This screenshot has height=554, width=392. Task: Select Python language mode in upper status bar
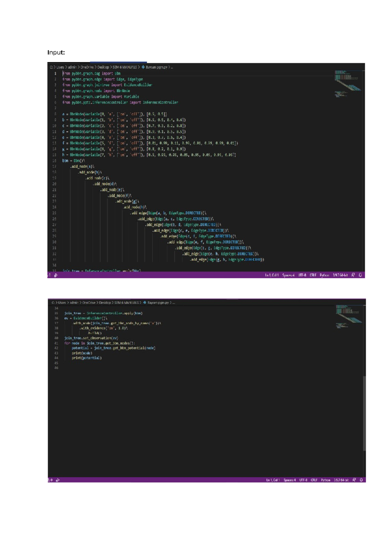(324, 275)
